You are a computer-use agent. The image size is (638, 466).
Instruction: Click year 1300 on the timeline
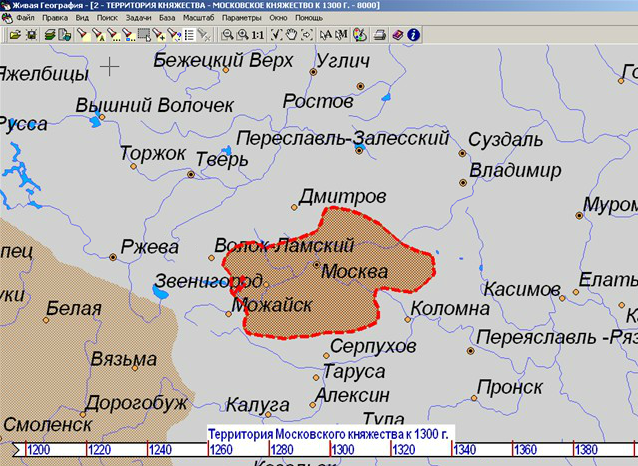coord(343,451)
